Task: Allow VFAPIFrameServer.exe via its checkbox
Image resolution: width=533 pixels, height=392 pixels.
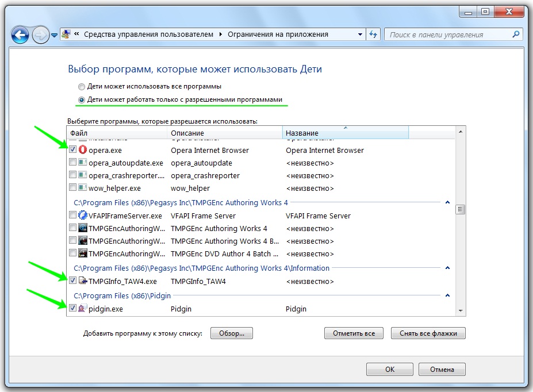Action: [72, 215]
